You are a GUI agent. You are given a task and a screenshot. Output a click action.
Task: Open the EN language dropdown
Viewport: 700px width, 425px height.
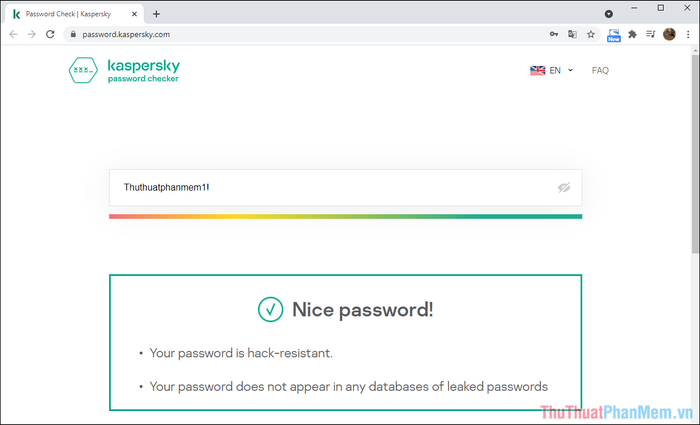(x=551, y=71)
